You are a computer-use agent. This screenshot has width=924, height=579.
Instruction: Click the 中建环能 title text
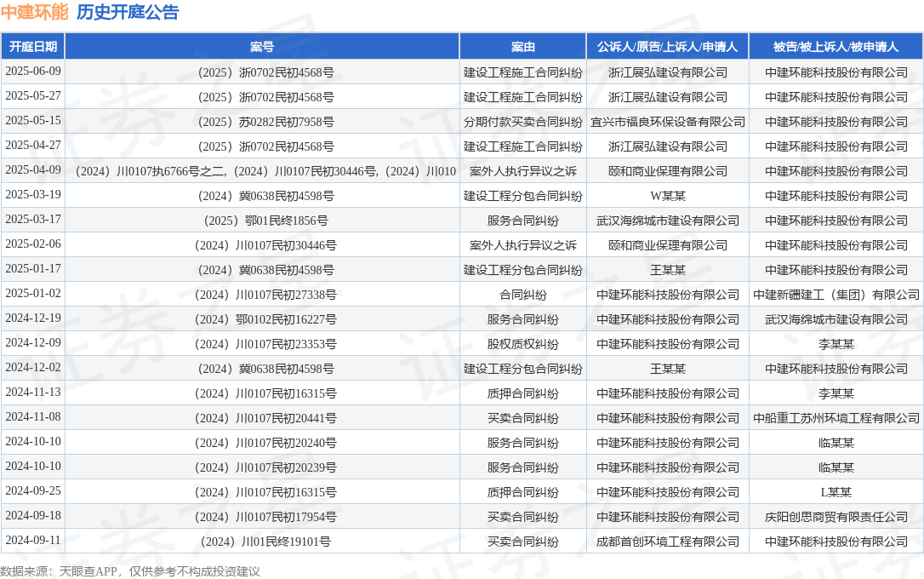click(35, 12)
